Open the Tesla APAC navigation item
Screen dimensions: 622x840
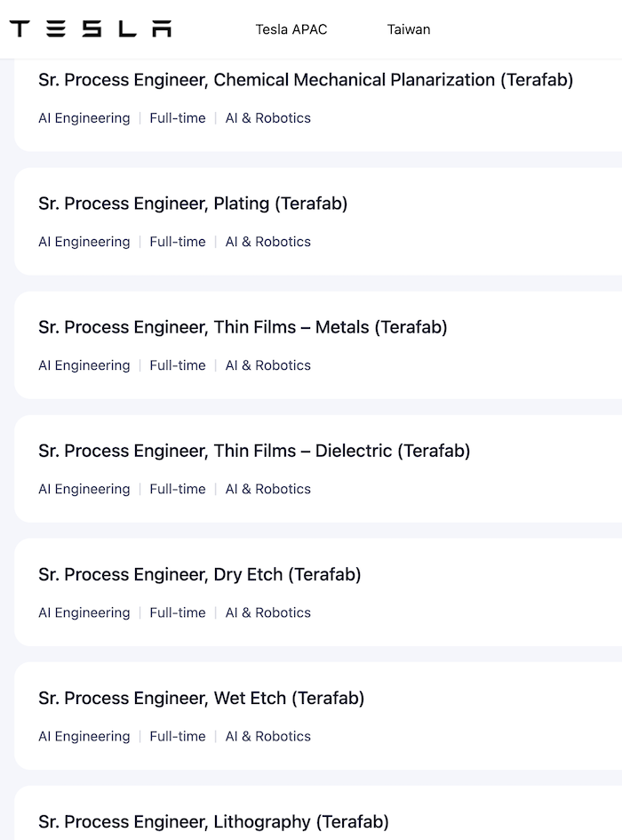click(291, 29)
